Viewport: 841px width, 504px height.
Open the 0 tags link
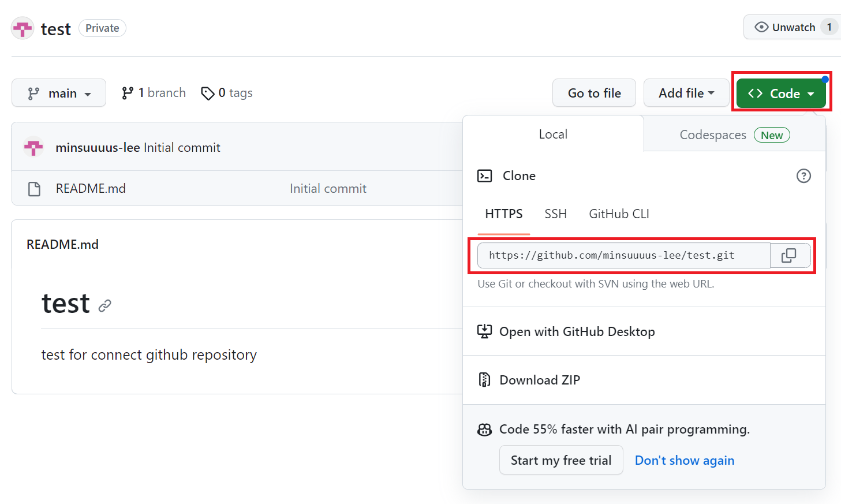pos(227,93)
